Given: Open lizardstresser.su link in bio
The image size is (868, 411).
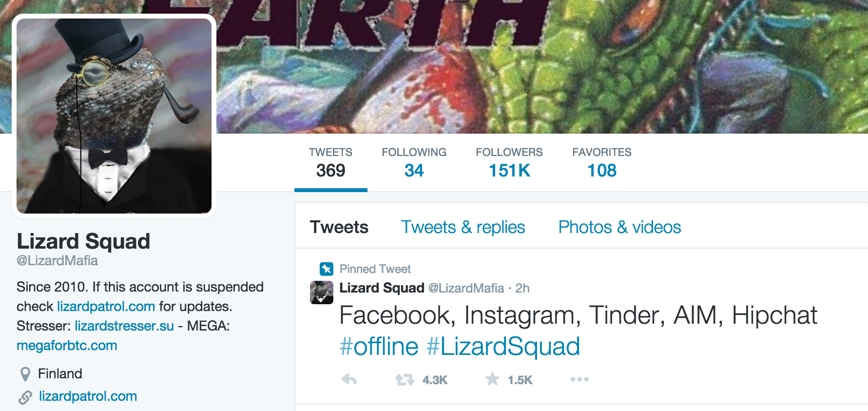Looking at the screenshot, I should (124, 326).
